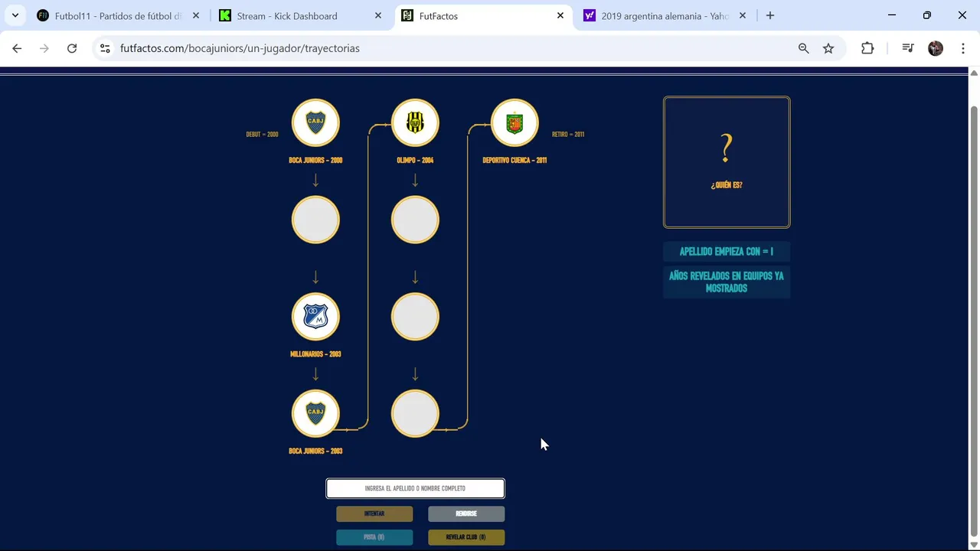Image resolution: width=980 pixels, height=551 pixels.
Task: Open the zoom magnifier icon in address bar
Action: click(x=803, y=48)
